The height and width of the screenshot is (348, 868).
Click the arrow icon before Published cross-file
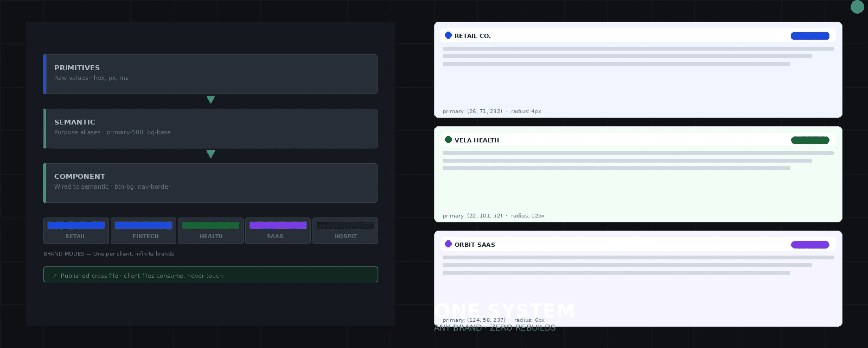(x=55, y=276)
